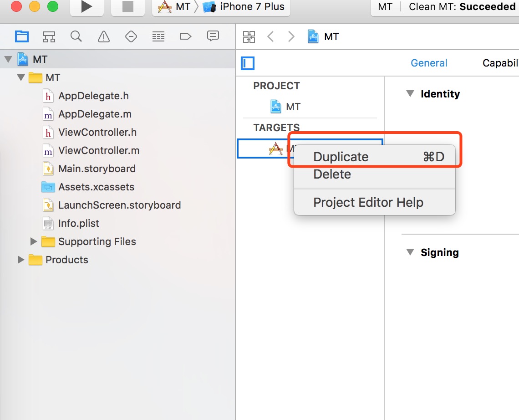Expand the Supporting Files folder

click(33, 241)
